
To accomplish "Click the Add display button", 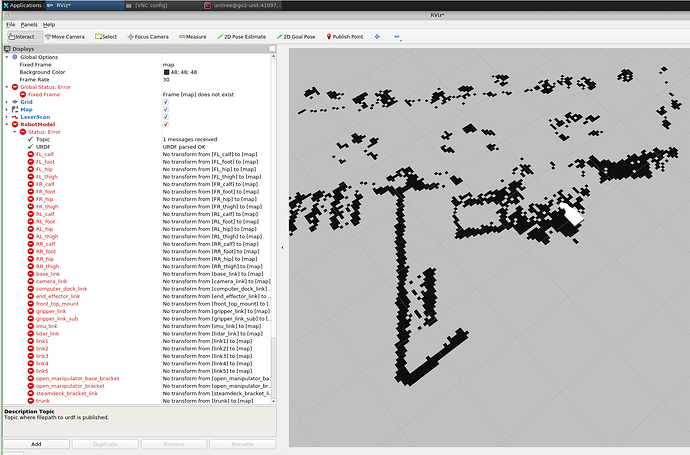I will tap(36, 443).
